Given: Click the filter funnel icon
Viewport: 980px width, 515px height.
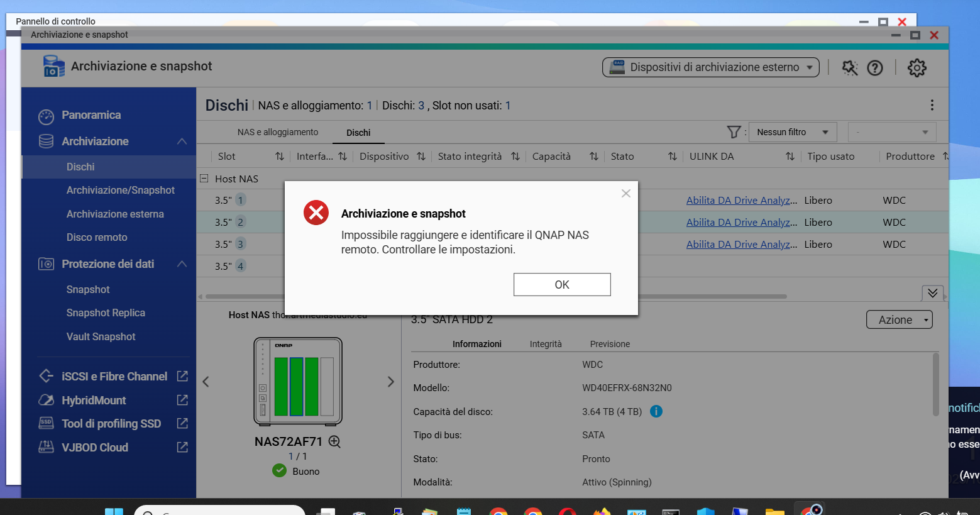Looking at the screenshot, I should (733, 132).
